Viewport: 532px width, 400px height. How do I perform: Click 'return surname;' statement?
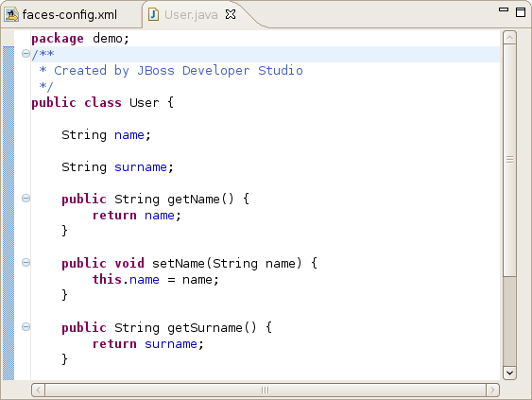[148, 344]
